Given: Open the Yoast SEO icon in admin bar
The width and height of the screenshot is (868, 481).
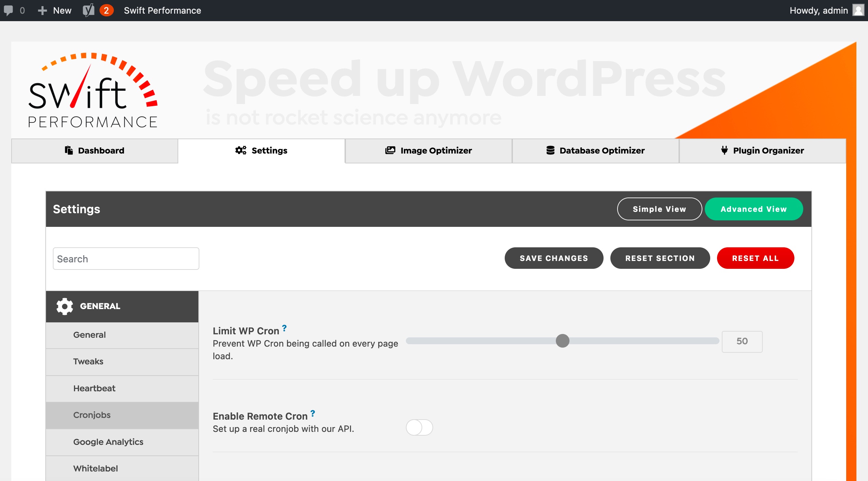Looking at the screenshot, I should (89, 11).
